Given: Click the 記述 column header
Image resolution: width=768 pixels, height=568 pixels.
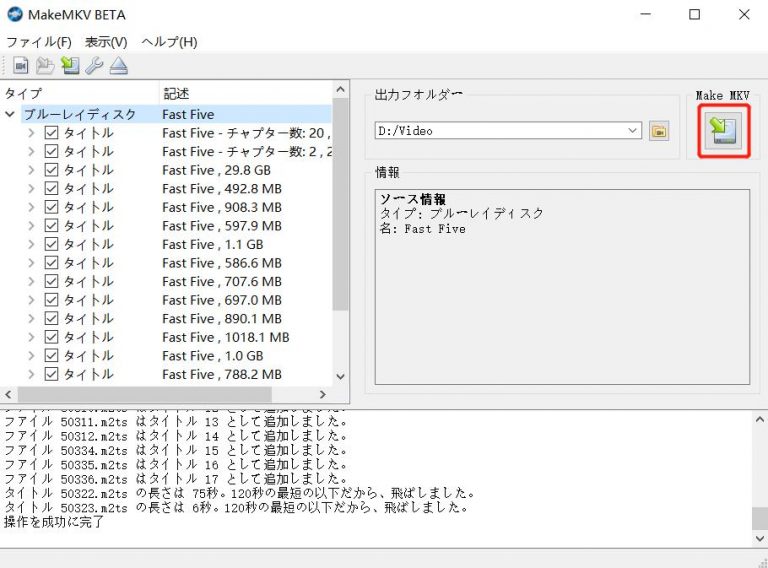Looking at the screenshot, I should (176, 93).
